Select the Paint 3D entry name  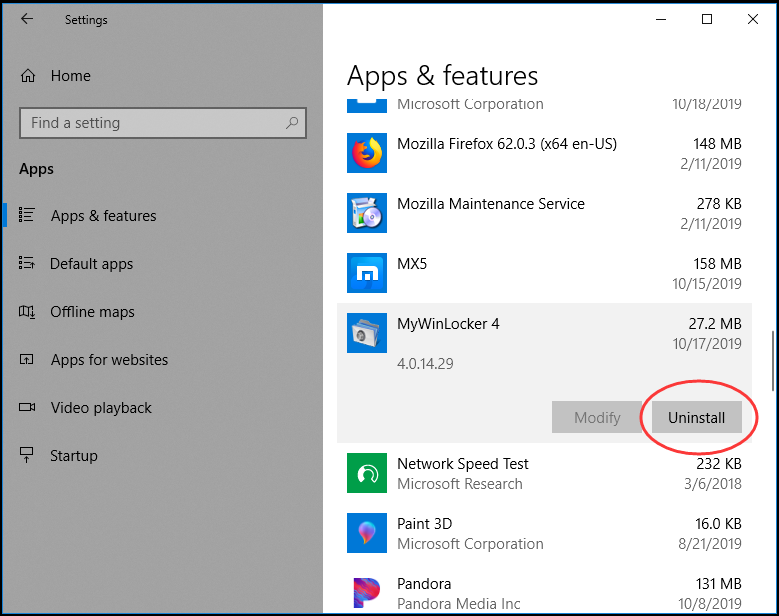424,524
